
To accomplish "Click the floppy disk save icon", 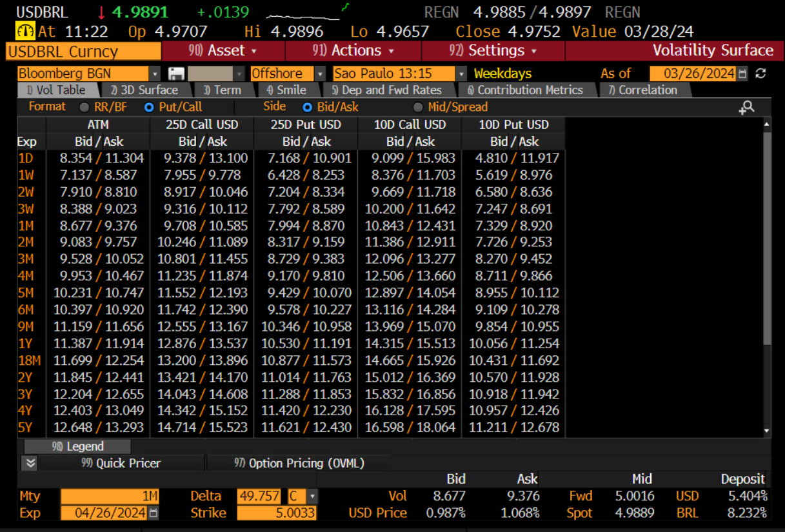I will tap(176, 74).
